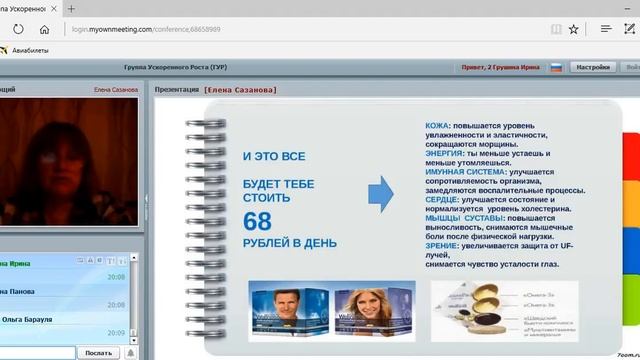Select the chat user name ending in Панова
The image size is (640, 360).
(17, 292)
